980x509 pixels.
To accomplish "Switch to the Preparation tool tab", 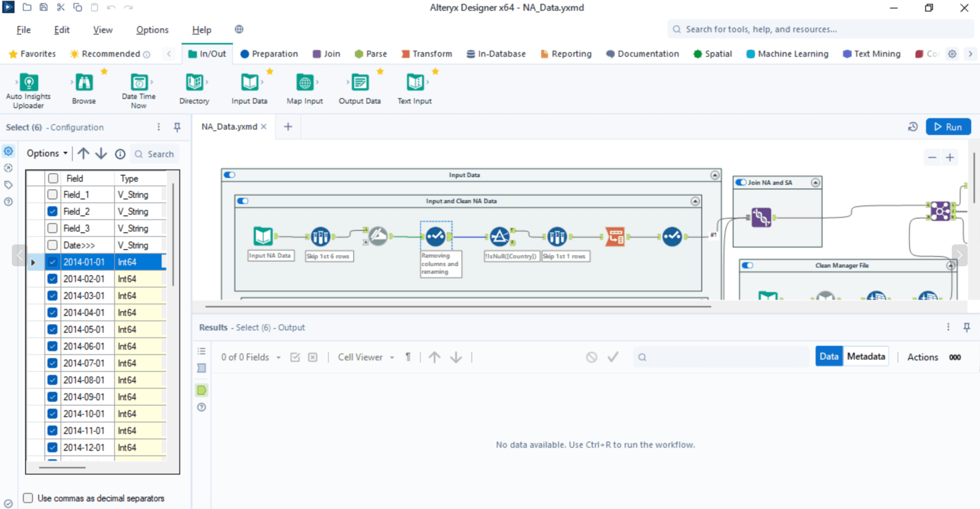I will click(269, 54).
